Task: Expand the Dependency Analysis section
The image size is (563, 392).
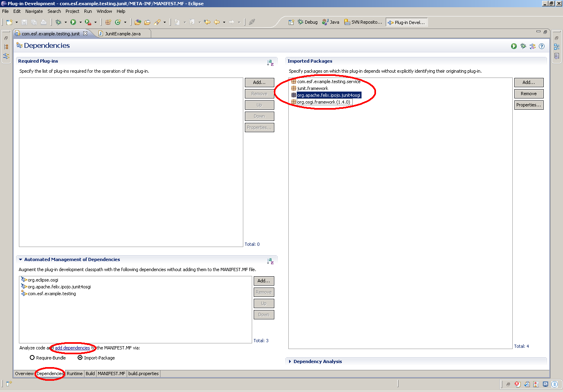Action: 290,362
